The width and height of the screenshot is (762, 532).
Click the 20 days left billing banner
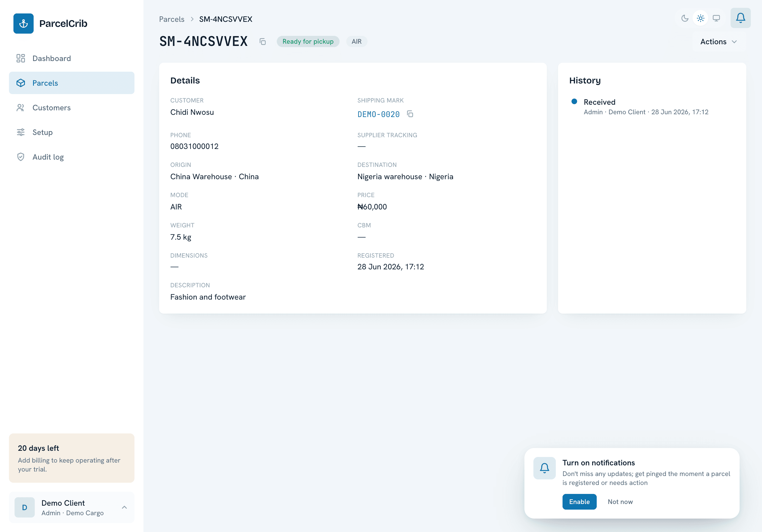click(72, 458)
